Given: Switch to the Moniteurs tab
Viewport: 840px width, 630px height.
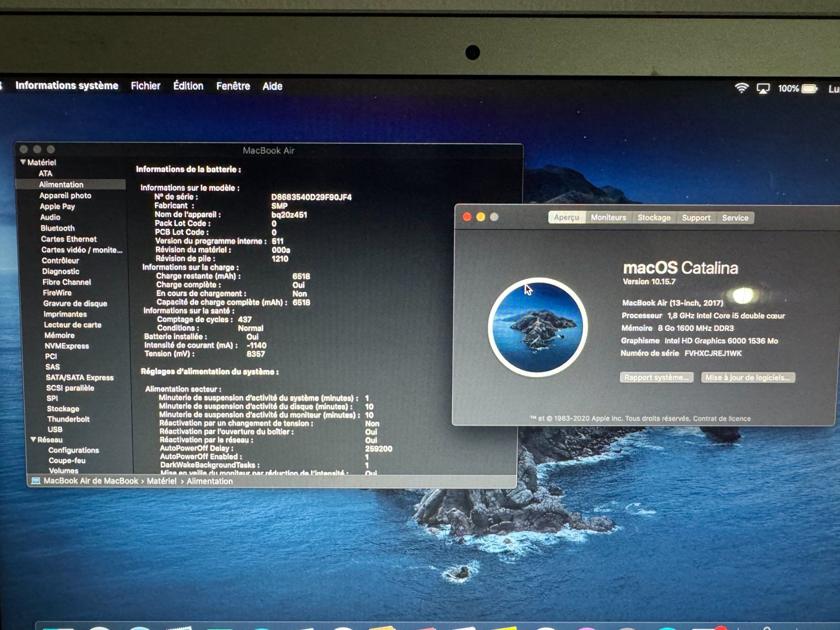Looking at the screenshot, I should [609, 217].
